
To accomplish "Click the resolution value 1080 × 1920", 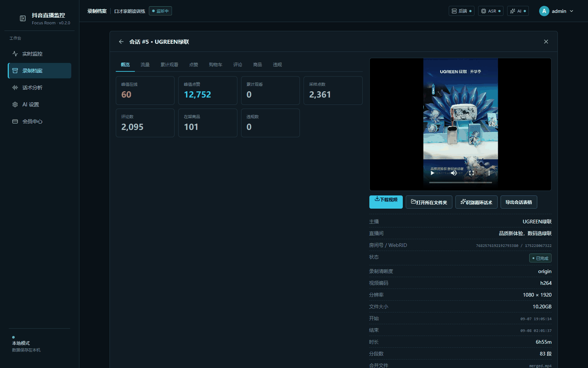I will coord(537,295).
